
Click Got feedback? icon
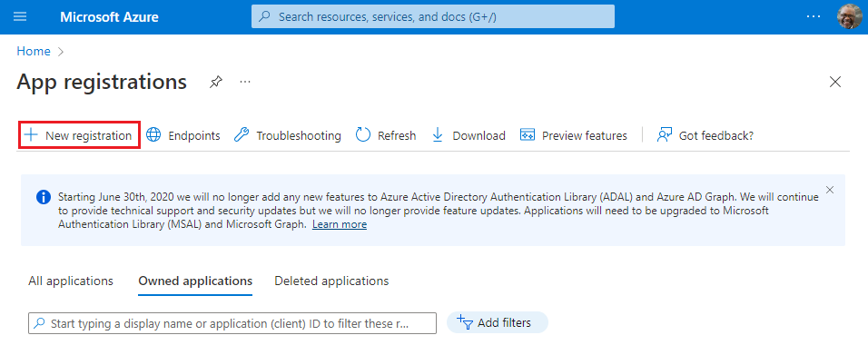(x=665, y=135)
